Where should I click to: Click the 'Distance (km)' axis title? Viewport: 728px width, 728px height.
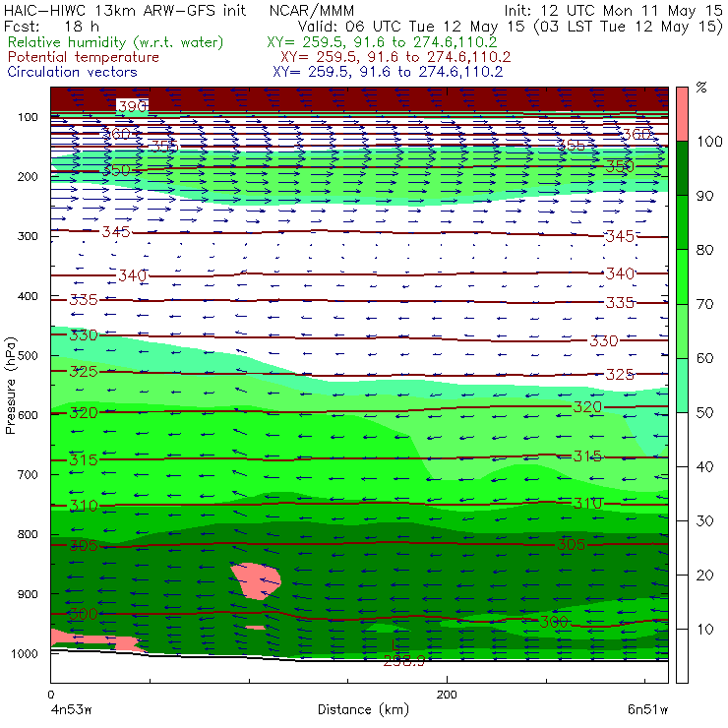[x=364, y=710]
